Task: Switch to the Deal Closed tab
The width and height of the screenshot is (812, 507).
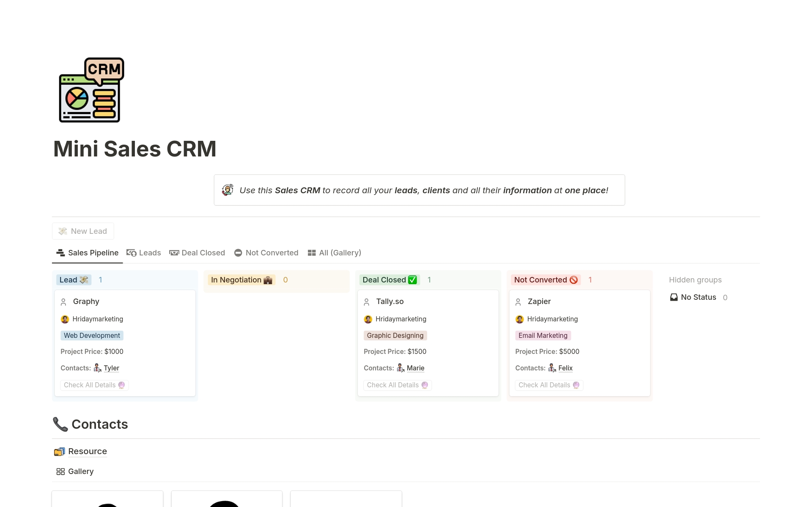Action: coord(197,253)
